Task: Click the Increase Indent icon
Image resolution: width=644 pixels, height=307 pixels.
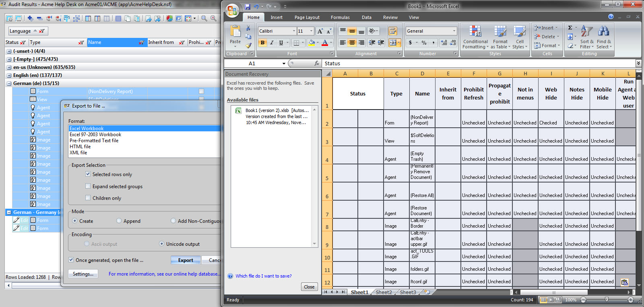Action: [x=381, y=42]
